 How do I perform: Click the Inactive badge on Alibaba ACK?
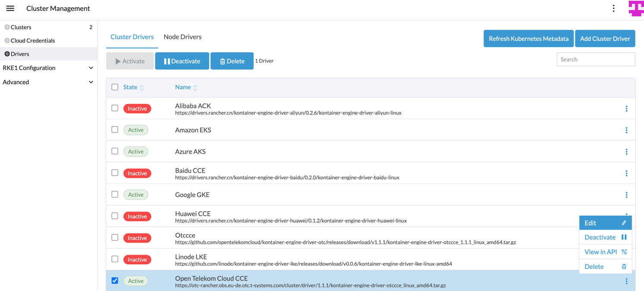[137, 108]
